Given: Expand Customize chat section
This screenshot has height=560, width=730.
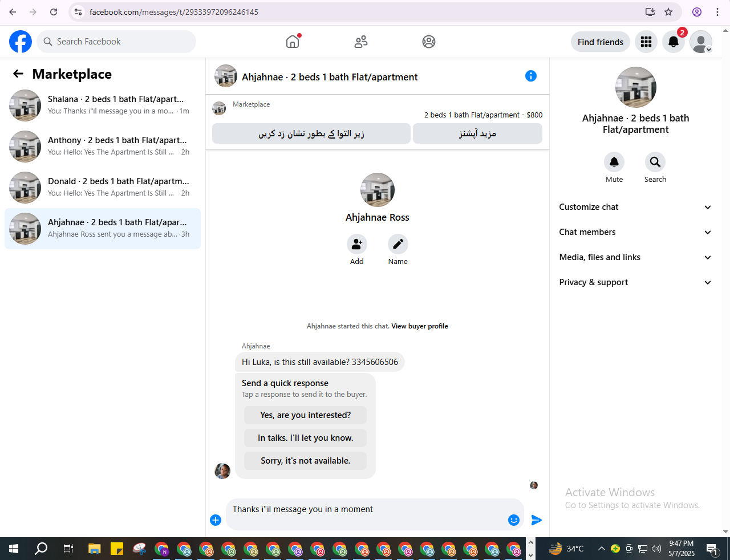Looking at the screenshot, I should coord(636,207).
